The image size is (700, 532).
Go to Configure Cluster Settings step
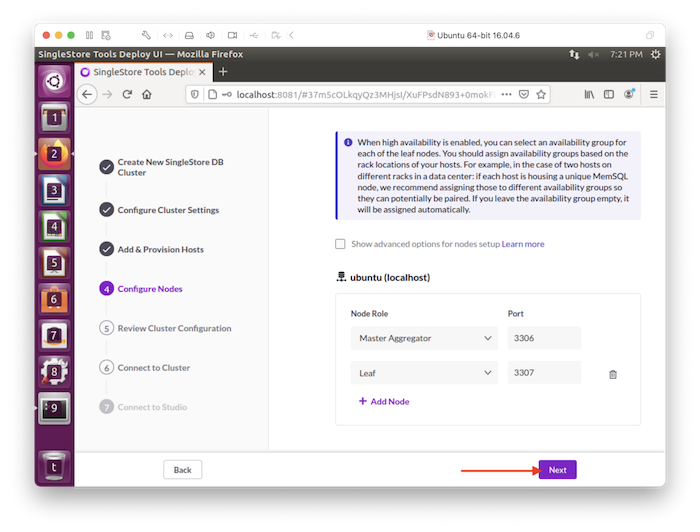160,210
